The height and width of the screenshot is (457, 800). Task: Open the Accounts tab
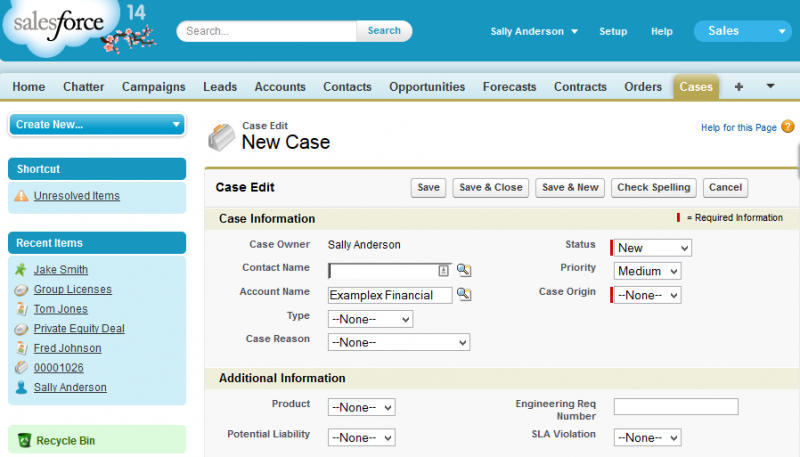point(280,87)
